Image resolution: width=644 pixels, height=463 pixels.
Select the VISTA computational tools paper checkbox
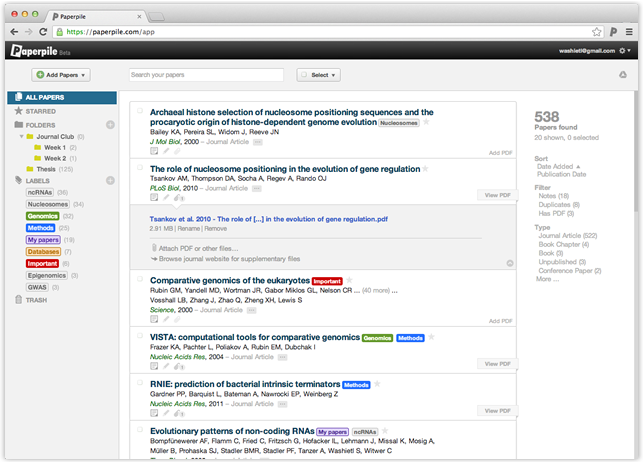click(x=140, y=339)
